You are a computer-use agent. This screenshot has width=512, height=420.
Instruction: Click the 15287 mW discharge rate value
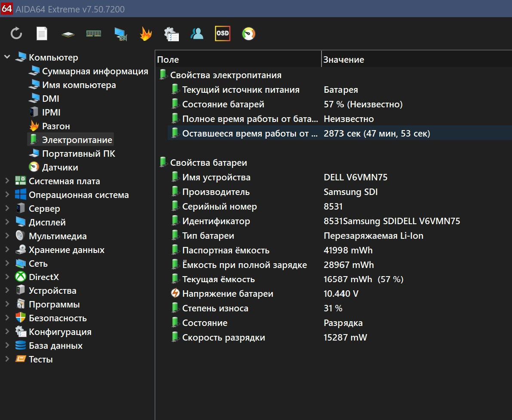point(345,337)
